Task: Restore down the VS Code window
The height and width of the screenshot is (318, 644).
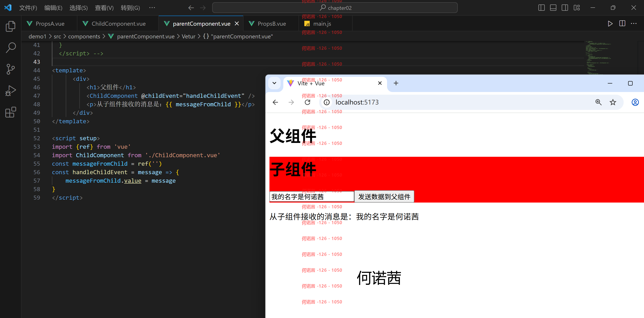Action: [x=613, y=8]
